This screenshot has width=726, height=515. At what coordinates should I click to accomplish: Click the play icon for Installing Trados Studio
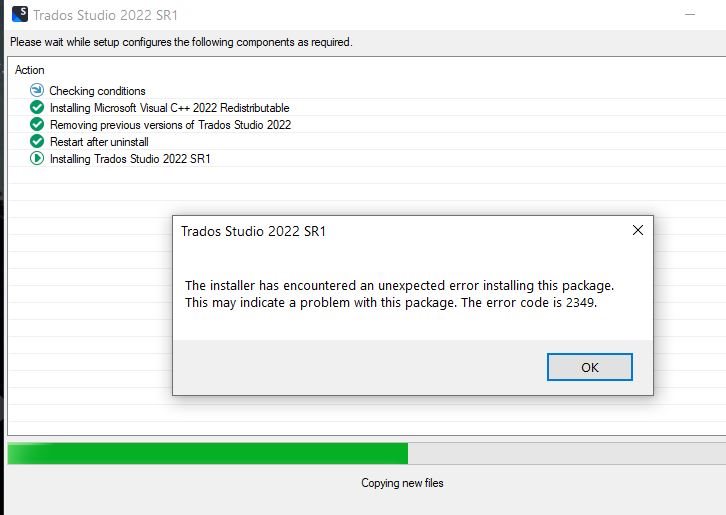pos(37,158)
